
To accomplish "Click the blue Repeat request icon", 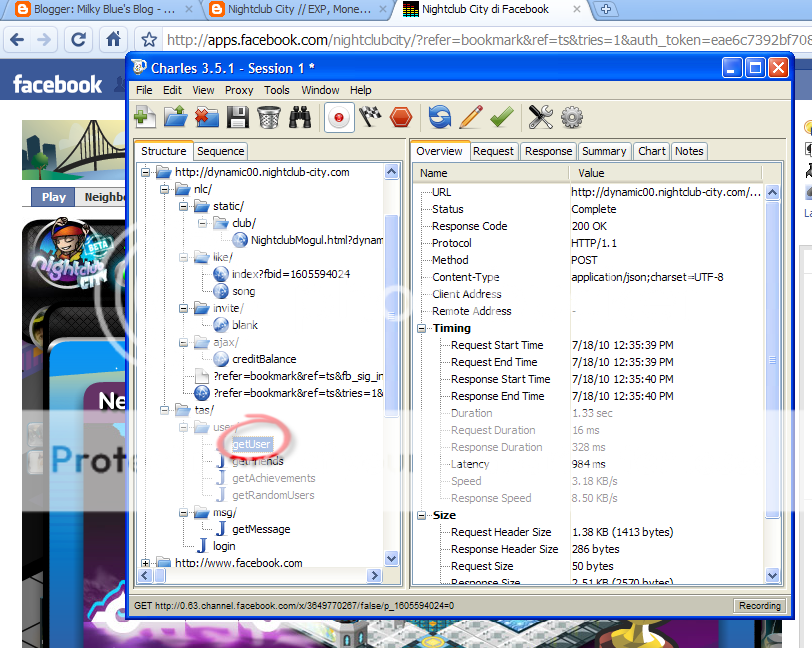I will point(440,117).
